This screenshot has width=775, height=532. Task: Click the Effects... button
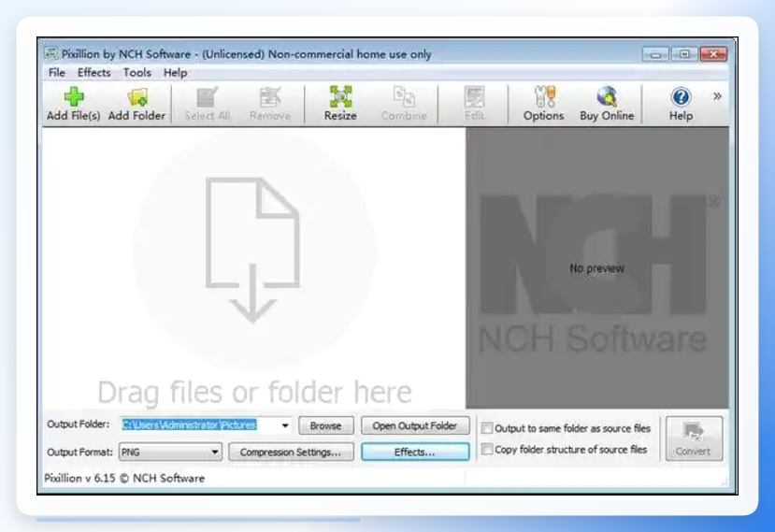tap(415, 452)
